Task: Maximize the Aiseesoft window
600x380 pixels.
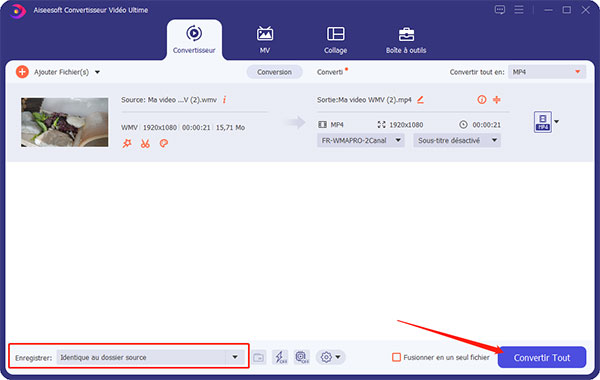Action: click(x=567, y=10)
